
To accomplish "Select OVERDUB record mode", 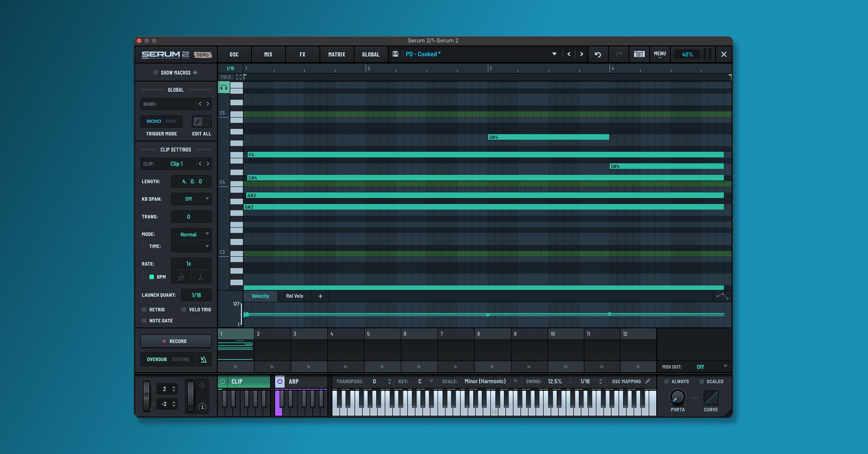I will pos(157,359).
